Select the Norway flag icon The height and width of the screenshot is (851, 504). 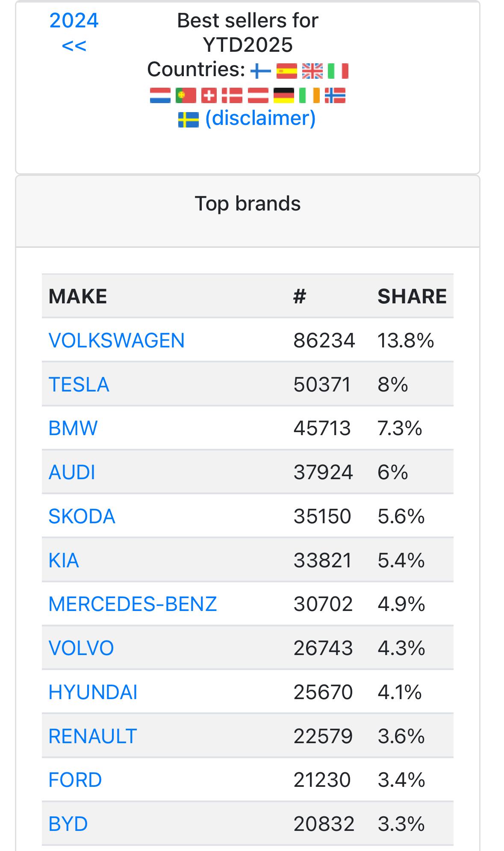pyautogui.click(x=335, y=95)
